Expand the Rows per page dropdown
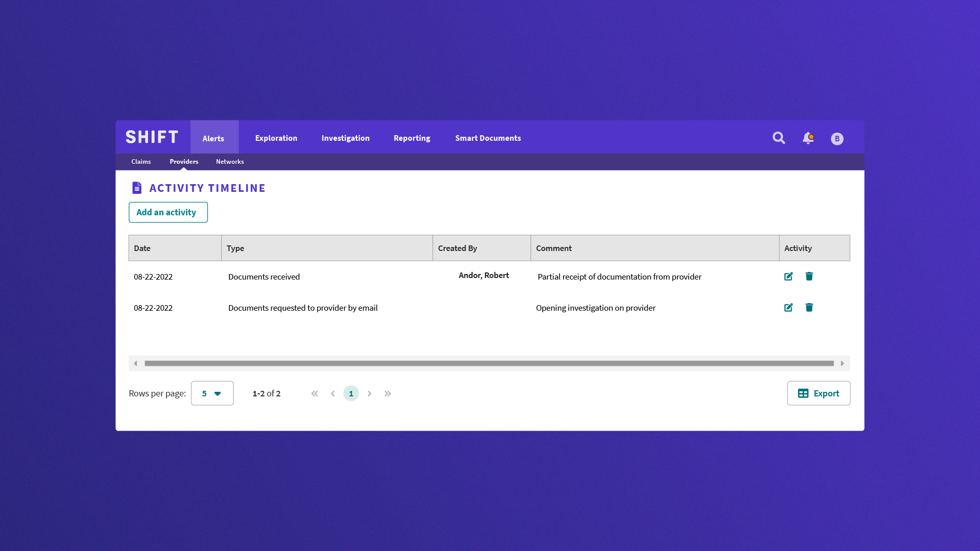The height and width of the screenshot is (551, 980). click(212, 393)
